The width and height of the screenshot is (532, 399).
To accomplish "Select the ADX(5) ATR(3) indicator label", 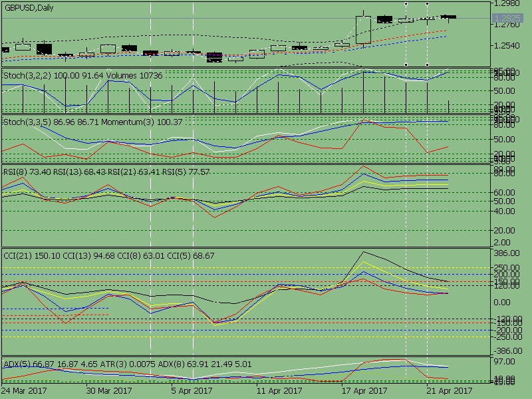I will [x=128, y=364].
